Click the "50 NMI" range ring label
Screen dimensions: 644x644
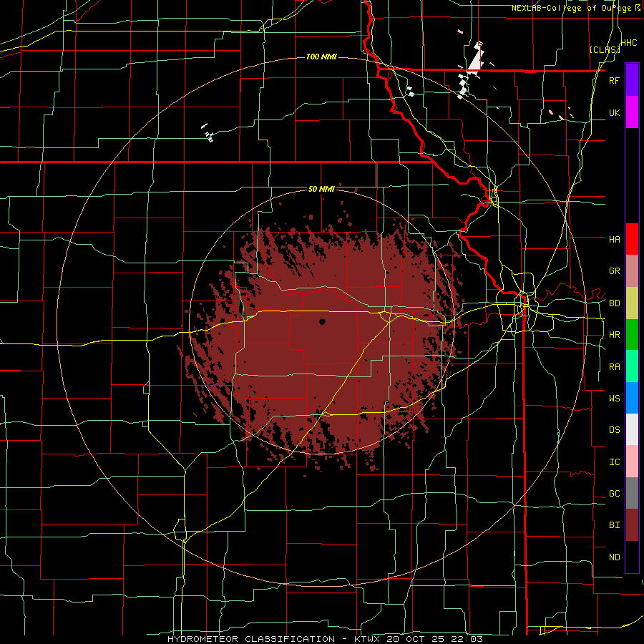(x=321, y=189)
